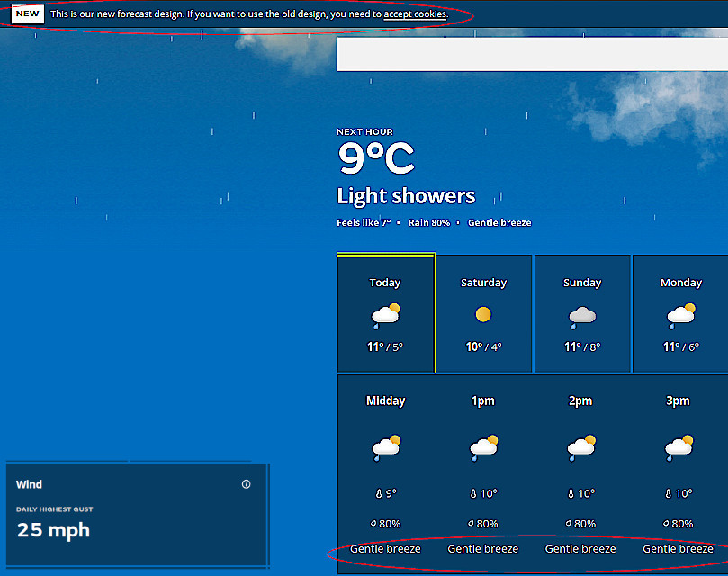
Task: Click the thermometer icon under 1pm
Action: [473, 493]
